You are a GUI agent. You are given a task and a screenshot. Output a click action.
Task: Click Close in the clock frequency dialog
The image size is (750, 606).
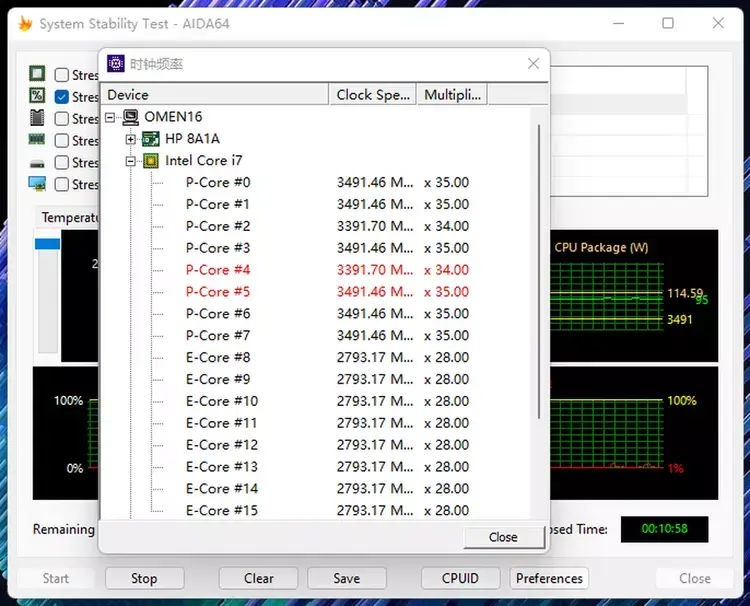pos(503,537)
